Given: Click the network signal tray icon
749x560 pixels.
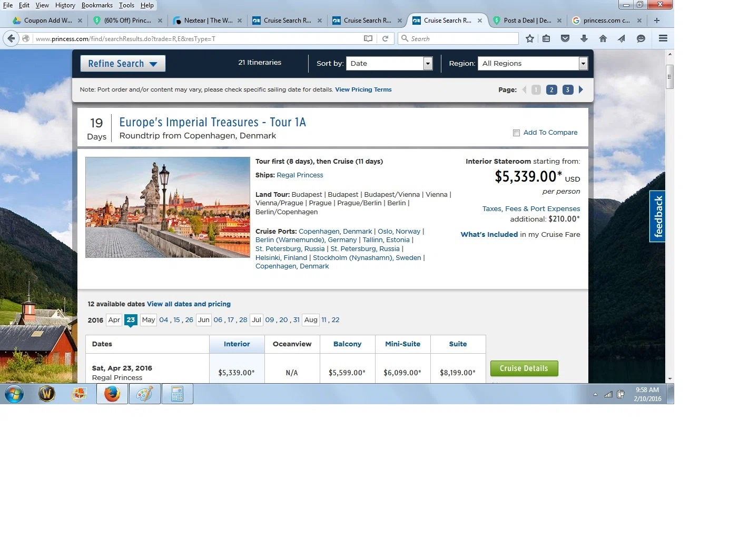Looking at the screenshot, I should 608,394.
